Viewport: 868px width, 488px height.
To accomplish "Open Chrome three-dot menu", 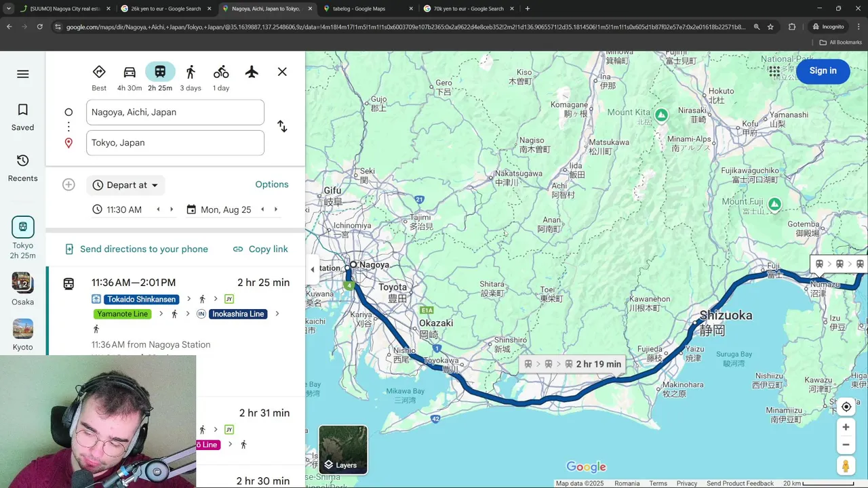I will click(858, 27).
